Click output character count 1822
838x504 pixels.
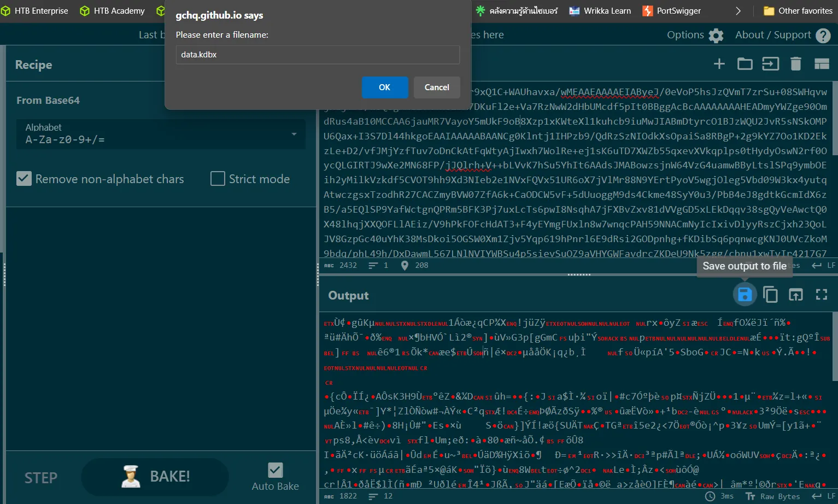(341, 496)
